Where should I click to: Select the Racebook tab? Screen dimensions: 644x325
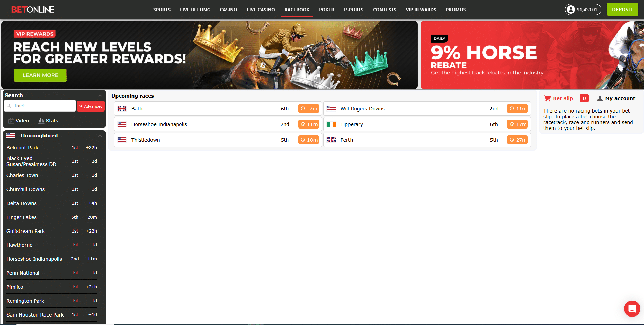point(297,10)
